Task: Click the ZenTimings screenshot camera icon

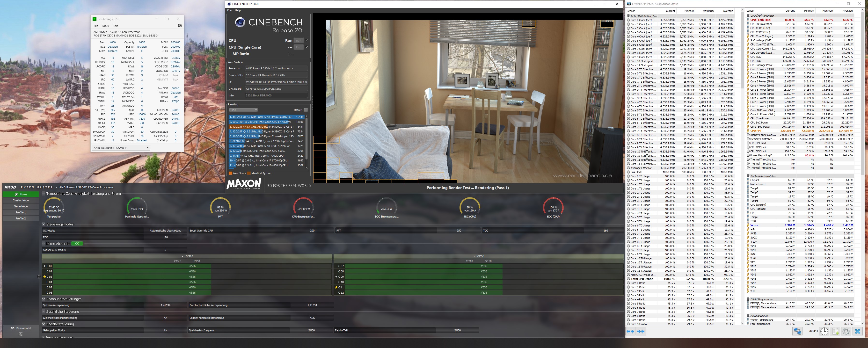Action: 179,26
